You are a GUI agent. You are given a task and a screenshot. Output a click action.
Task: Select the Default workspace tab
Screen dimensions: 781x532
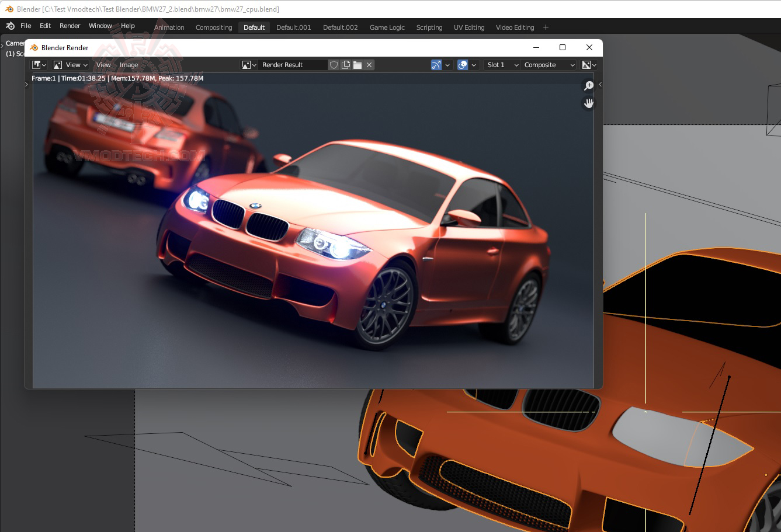click(x=254, y=27)
